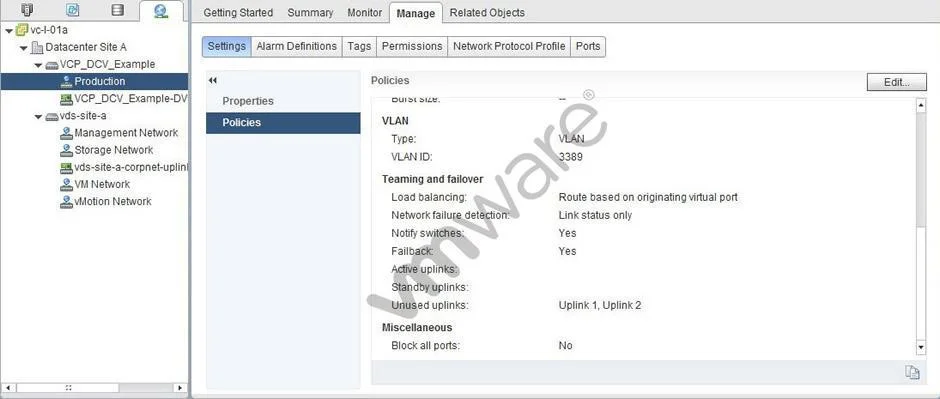
Task: Click the Production port group icon
Action: (67, 81)
